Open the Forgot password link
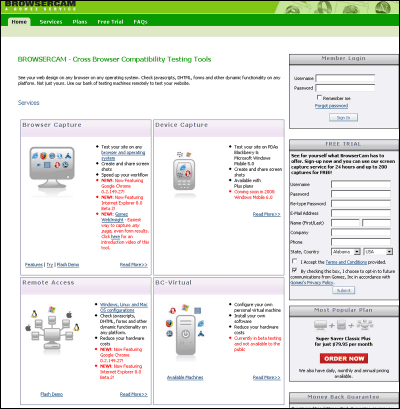This screenshot has width=400, height=409. (x=331, y=106)
